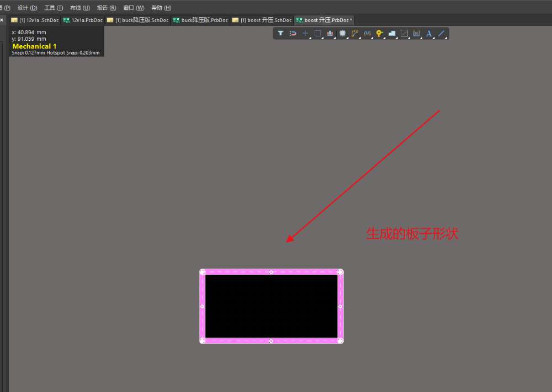Open the 设计 (D) menu
552x392 pixels.
coord(28,8)
